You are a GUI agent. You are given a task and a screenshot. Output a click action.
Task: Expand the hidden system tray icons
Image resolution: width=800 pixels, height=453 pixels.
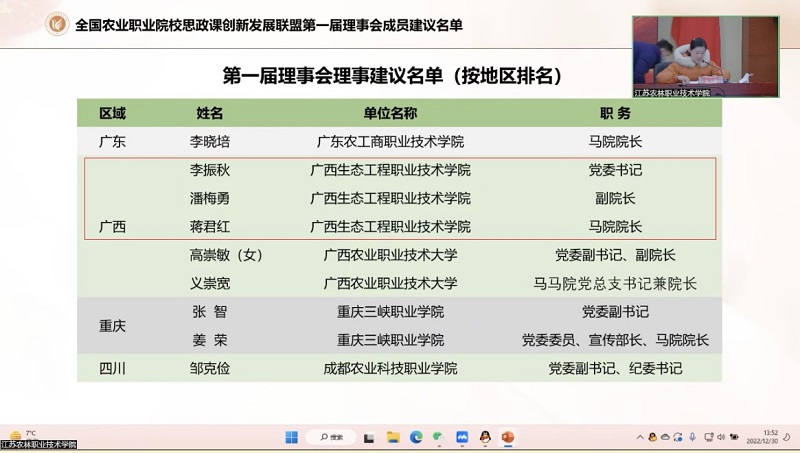640,437
